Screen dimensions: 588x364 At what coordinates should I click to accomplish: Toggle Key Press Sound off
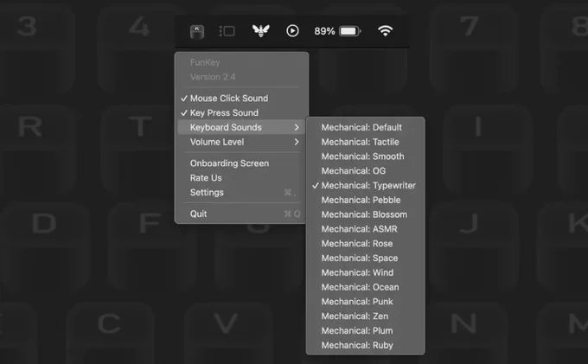241,113
